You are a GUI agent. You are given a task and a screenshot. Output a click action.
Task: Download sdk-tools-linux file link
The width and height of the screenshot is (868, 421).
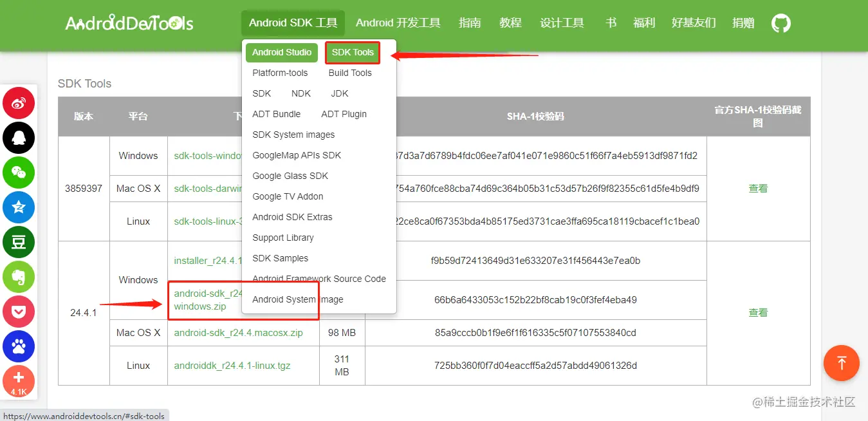pos(208,221)
